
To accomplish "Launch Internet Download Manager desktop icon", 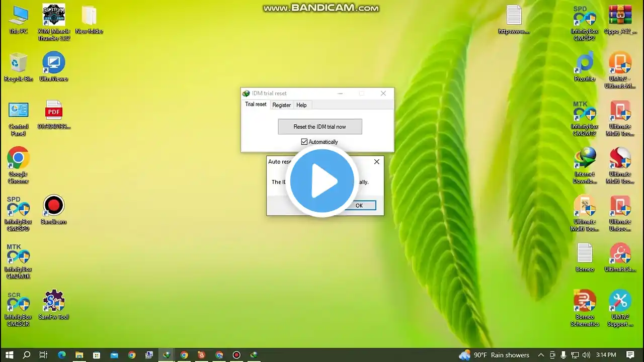I will 585,159.
